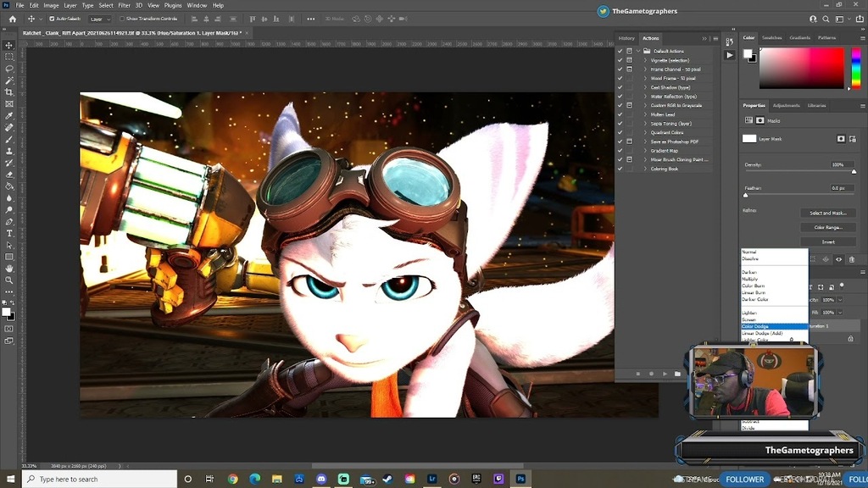Screen dimensions: 868x488
Task: Click the Feather value input field
Action: [841, 188]
